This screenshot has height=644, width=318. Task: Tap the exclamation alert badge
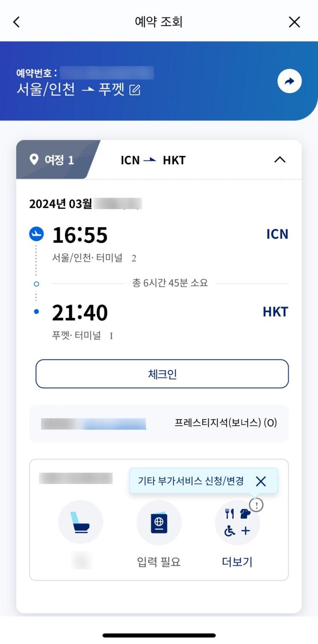click(x=256, y=505)
